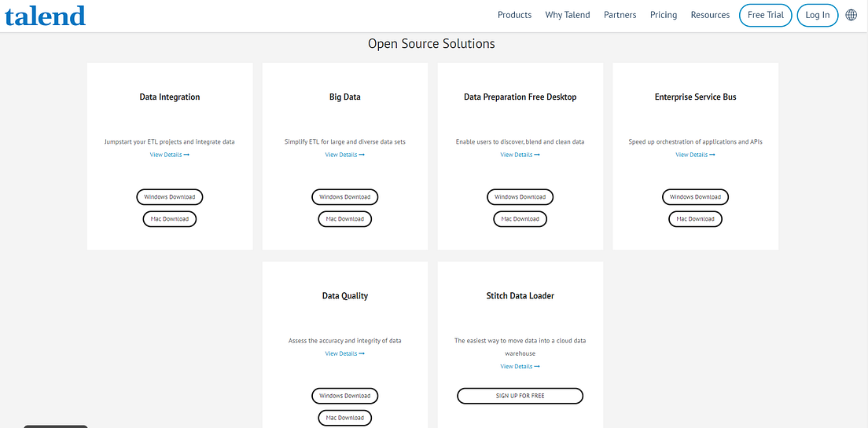Download Data Integration for Mac

169,219
